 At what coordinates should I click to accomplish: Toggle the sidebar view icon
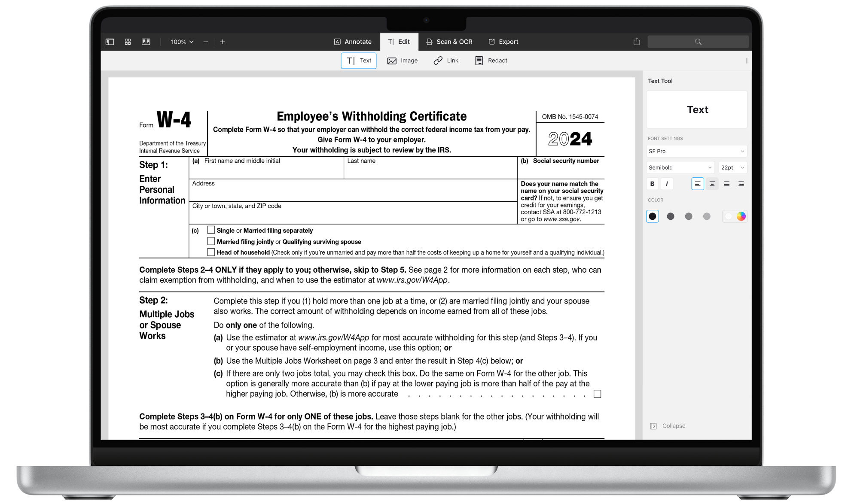110,42
